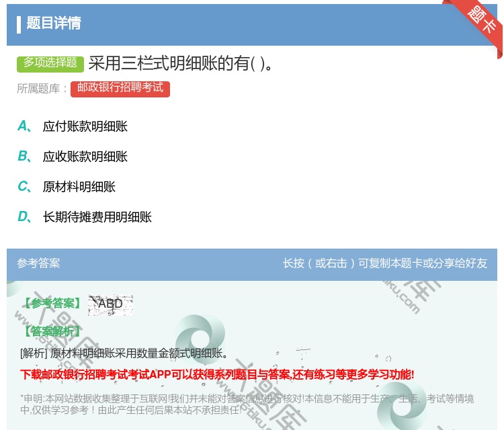Click the 【参考答案】 green label
The image size is (504, 430).
click(52, 304)
